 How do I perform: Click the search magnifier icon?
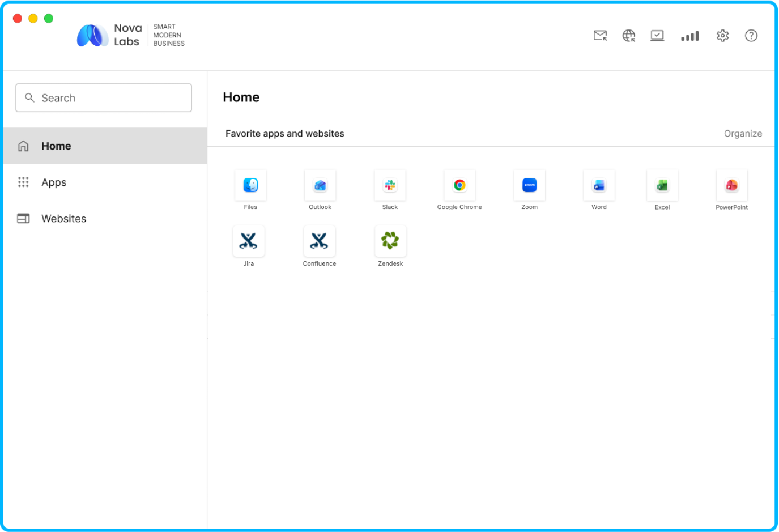(30, 97)
